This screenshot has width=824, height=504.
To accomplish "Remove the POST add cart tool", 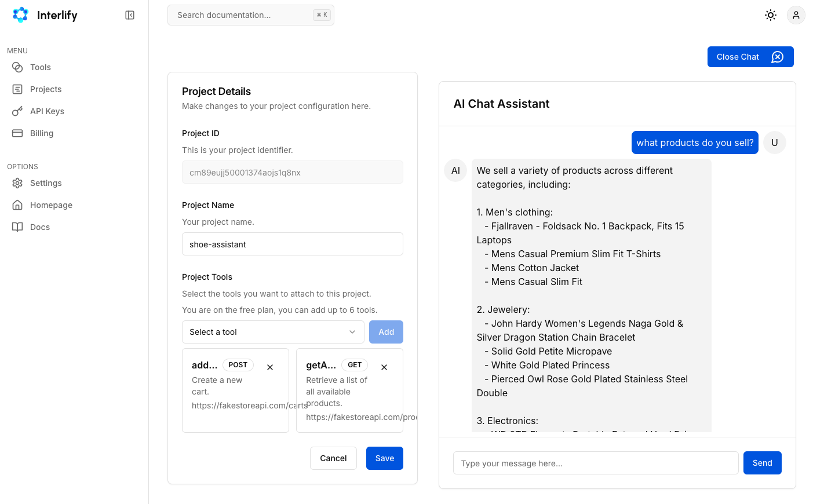I will 270,367.
